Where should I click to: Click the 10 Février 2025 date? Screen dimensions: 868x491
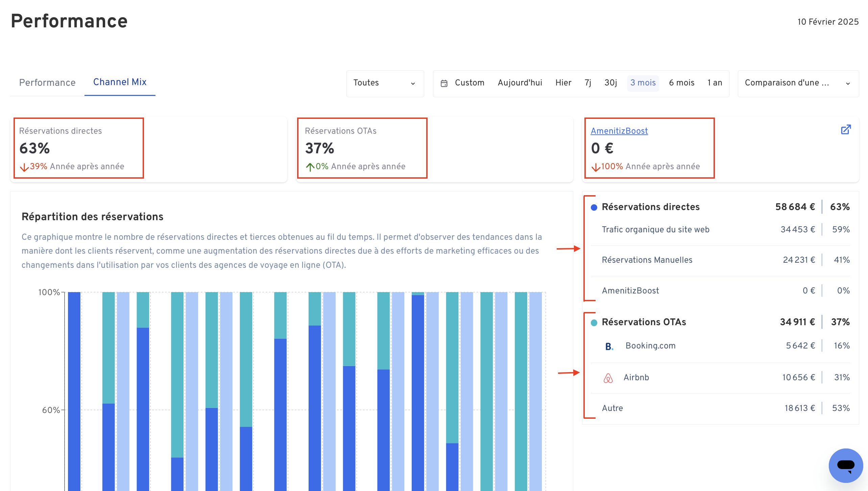pos(828,22)
